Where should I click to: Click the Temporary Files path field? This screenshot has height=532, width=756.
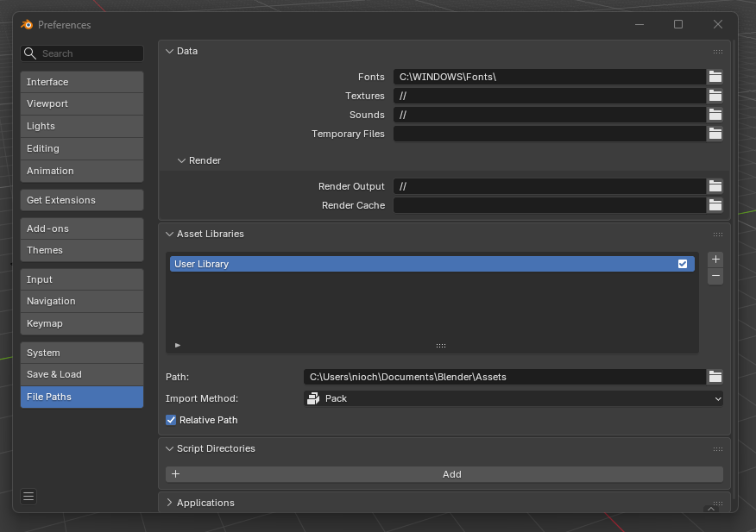(550, 134)
